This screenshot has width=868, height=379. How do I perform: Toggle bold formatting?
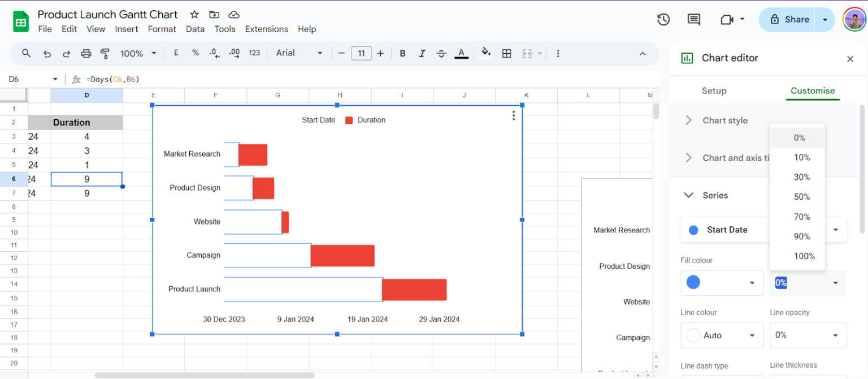tap(402, 53)
